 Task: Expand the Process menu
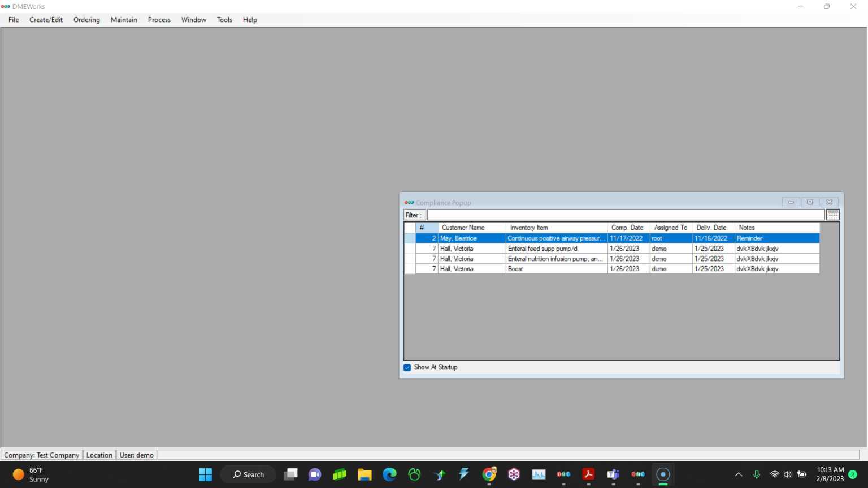[159, 20]
